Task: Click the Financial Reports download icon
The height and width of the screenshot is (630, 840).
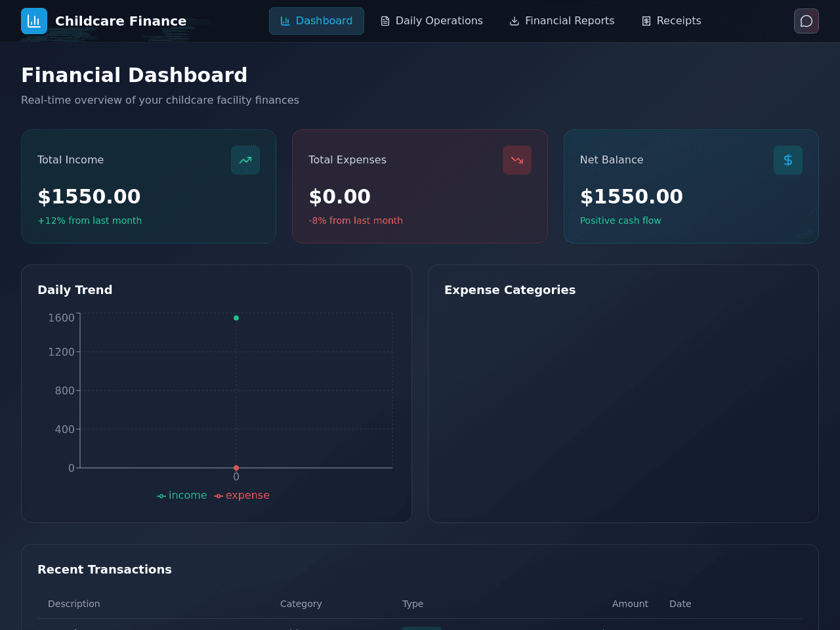Action: click(514, 21)
